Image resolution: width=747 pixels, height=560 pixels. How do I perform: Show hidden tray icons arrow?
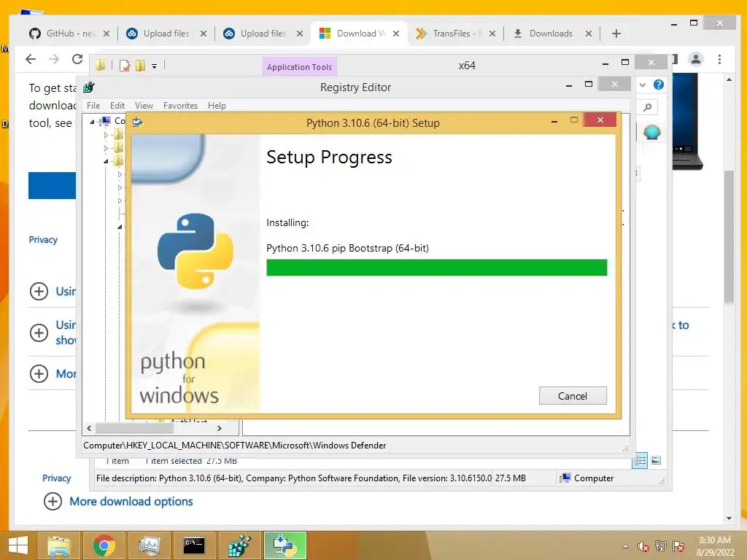click(625, 546)
